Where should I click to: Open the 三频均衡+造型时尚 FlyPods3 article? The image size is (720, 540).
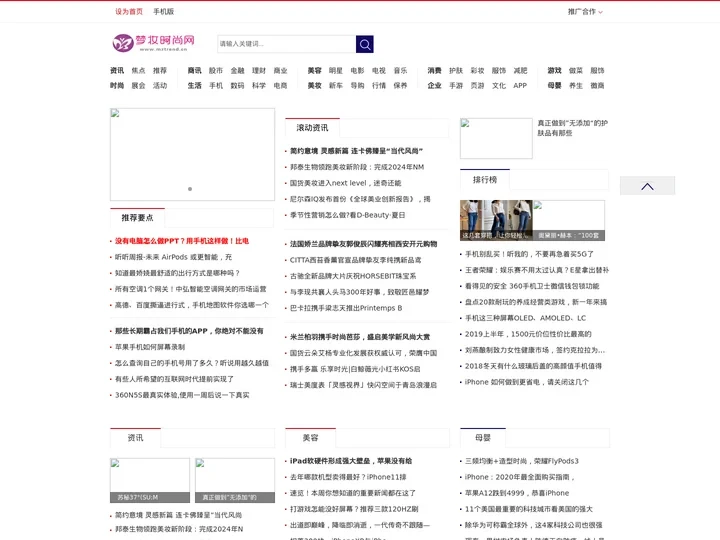(522, 461)
